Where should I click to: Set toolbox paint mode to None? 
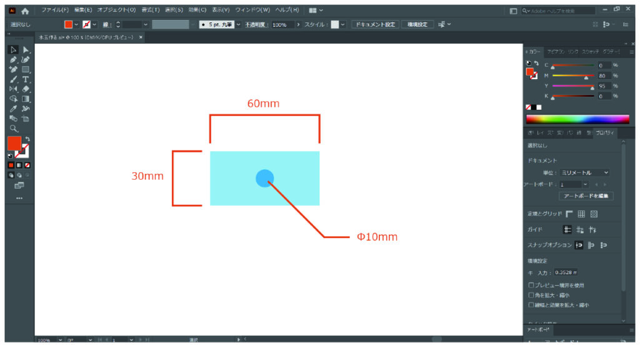point(27,165)
